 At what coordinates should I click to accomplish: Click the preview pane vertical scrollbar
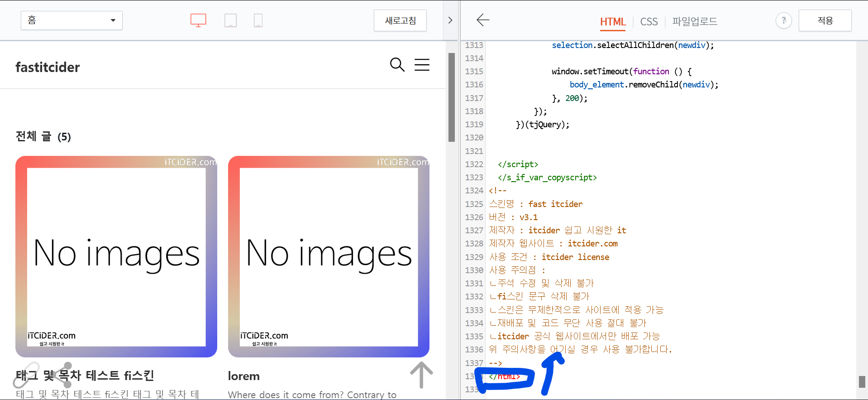pyautogui.click(x=451, y=97)
